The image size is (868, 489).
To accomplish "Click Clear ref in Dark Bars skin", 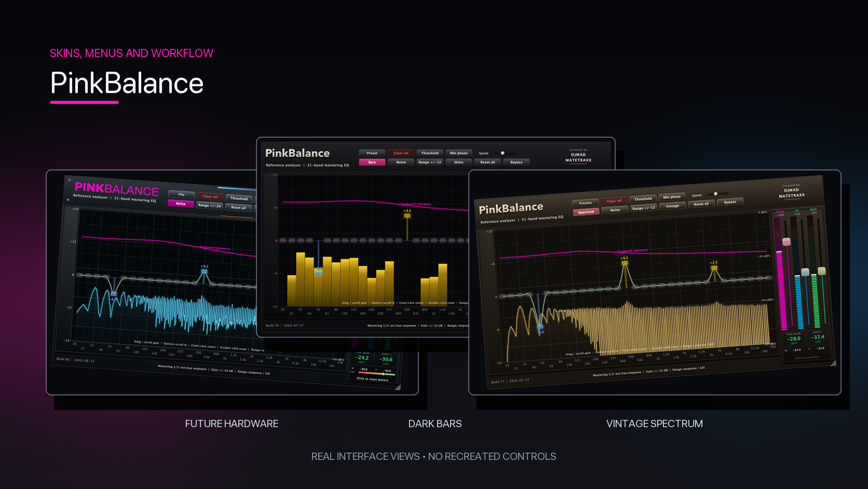I will (401, 153).
